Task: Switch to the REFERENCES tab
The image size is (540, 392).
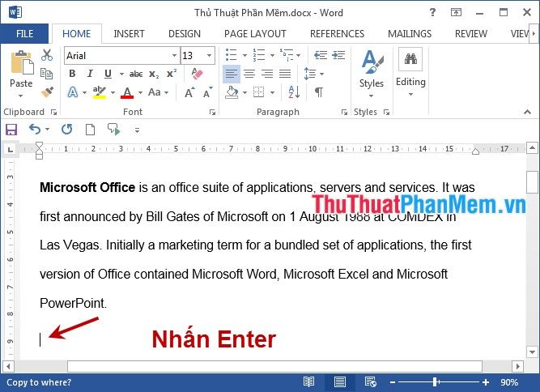Action: click(x=337, y=34)
